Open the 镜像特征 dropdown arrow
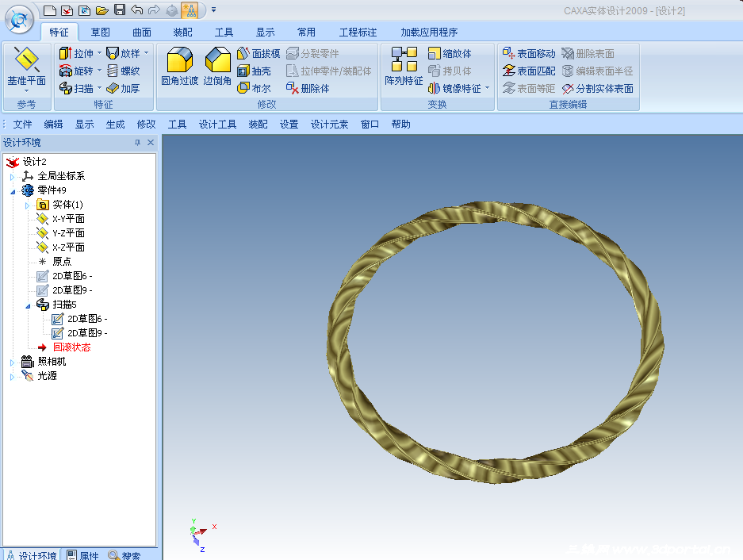The height and width of the screenshot is (560, 743). (x=487, y=88)
